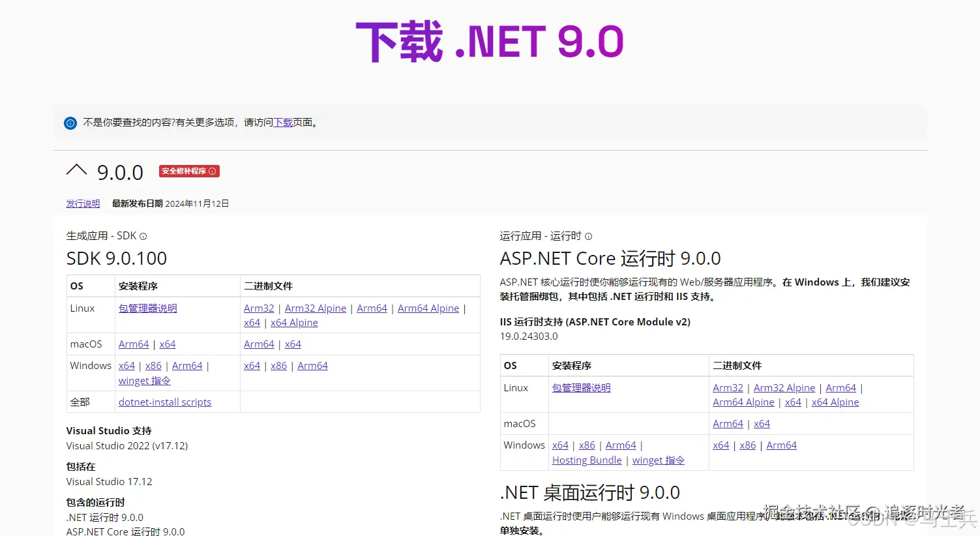Download SDK macOS x64 binary
This screenshot has width=980, height=536.
[x=293, y=344]
